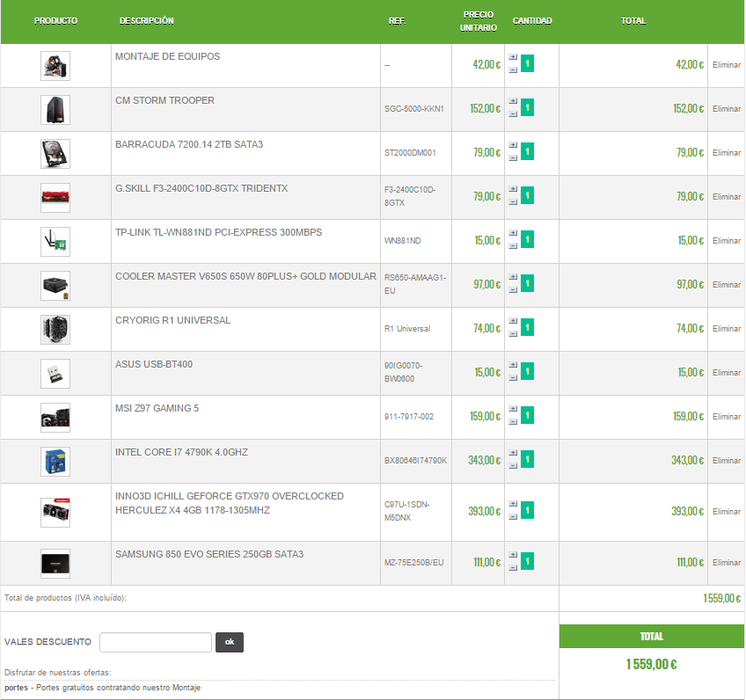Increase quantity of INTEL CORE I7 4790K
This screenshot has width=746, height=700.
pos(513,453)
